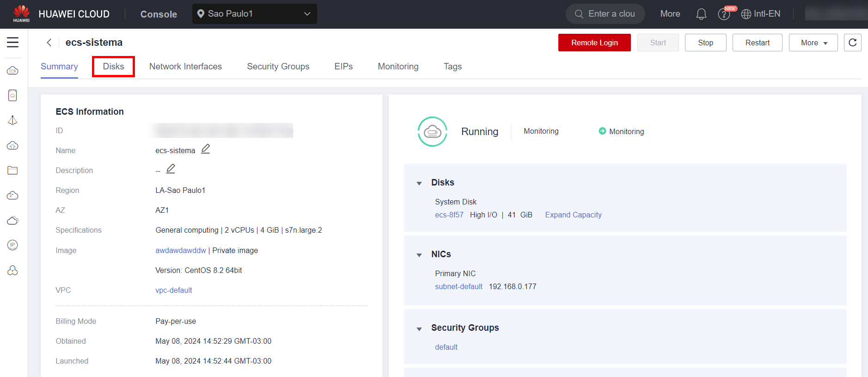Click the Expand Capacity link
This screenshot has height=377, width=868.
(x=573, y=215)
